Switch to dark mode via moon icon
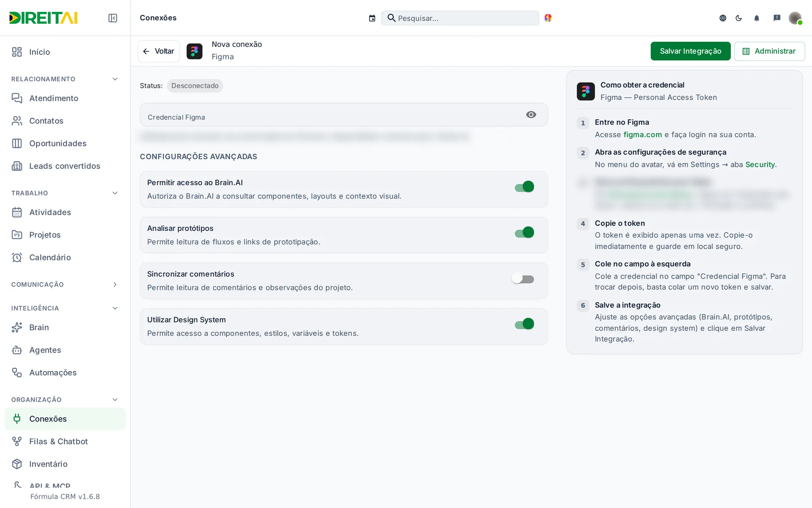The image size is (812, 508). (739, 18)
